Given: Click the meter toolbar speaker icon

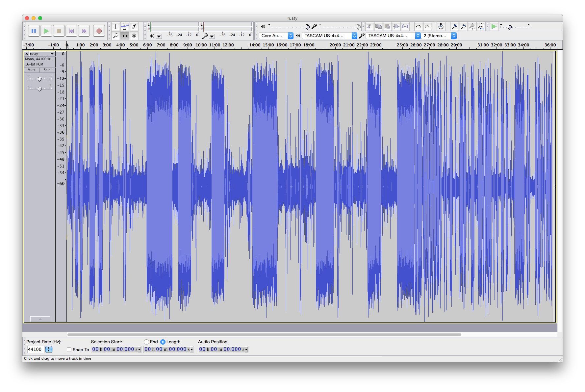Looking at the screenshot, I should (152, 36).
